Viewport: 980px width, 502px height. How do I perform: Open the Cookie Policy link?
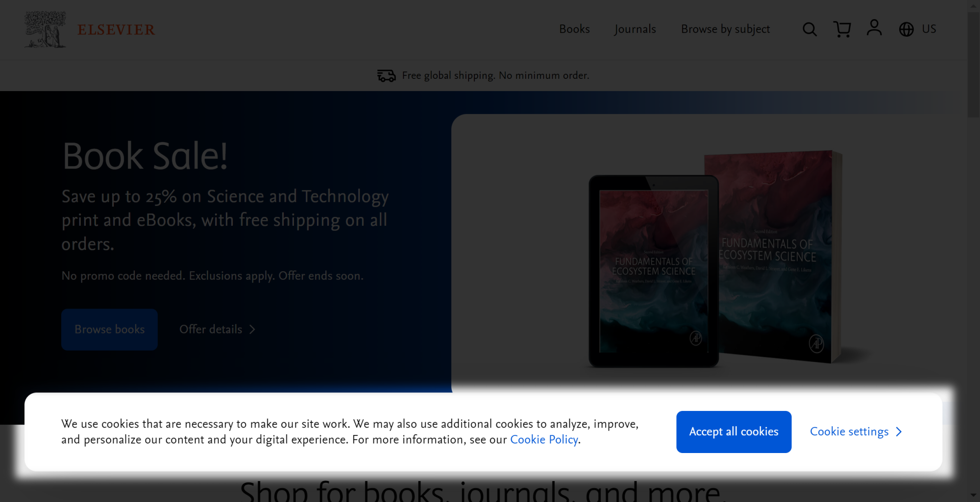pos(543,439)
